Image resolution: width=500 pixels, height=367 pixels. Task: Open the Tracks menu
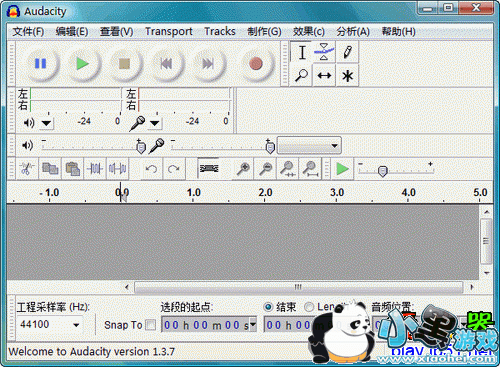(x=220, y=32)
